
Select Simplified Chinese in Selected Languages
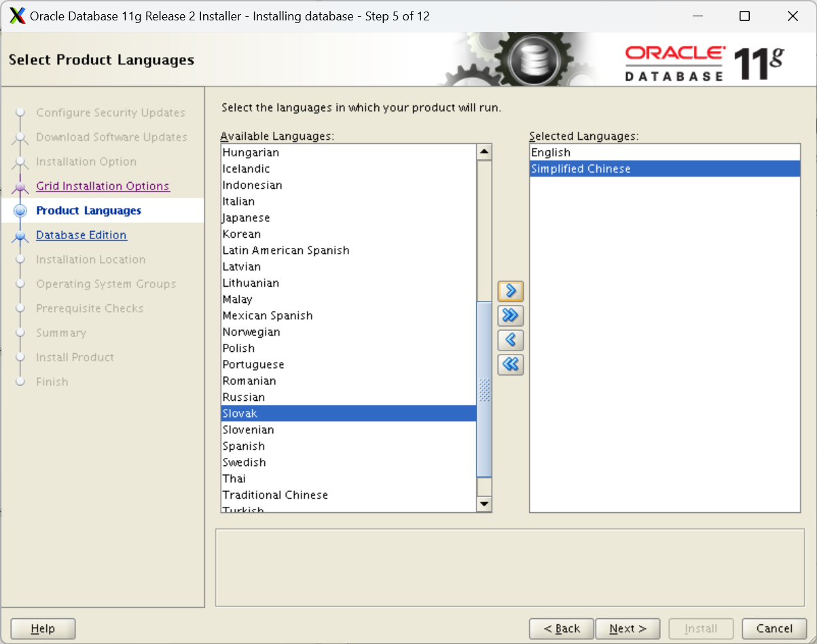coord(665,169)
